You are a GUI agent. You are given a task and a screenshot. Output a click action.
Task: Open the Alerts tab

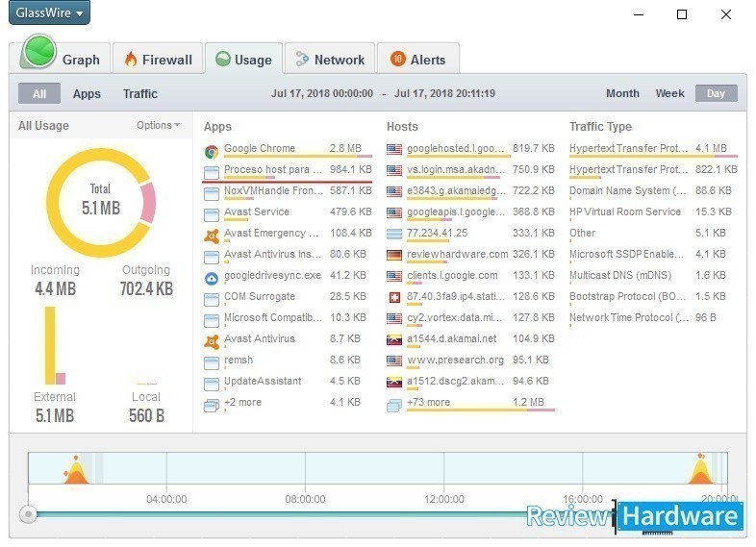418,59
